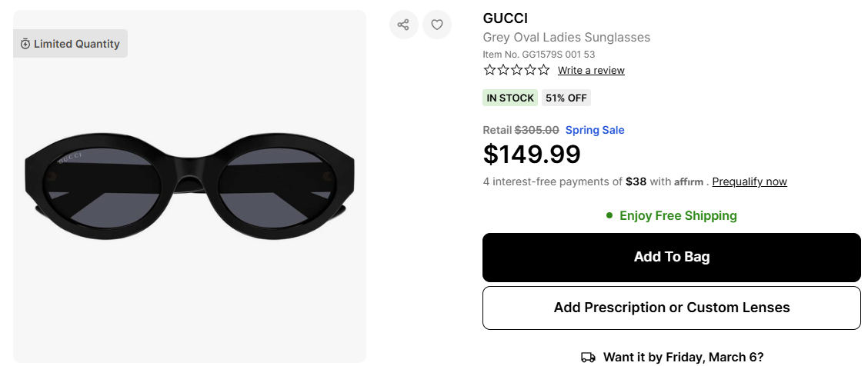This screenshot has width=868, height=366.
Task: Select the third rating star
Action: [516, 70]
